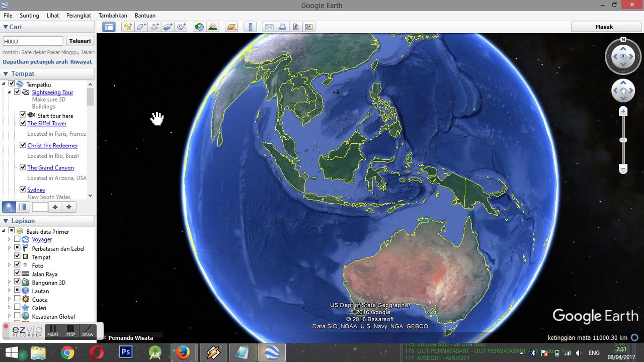Uncheck Christ the Redeemer checkbox
Image resolution: width=644 pixels, height=362 pixels.
coord(23,145)
